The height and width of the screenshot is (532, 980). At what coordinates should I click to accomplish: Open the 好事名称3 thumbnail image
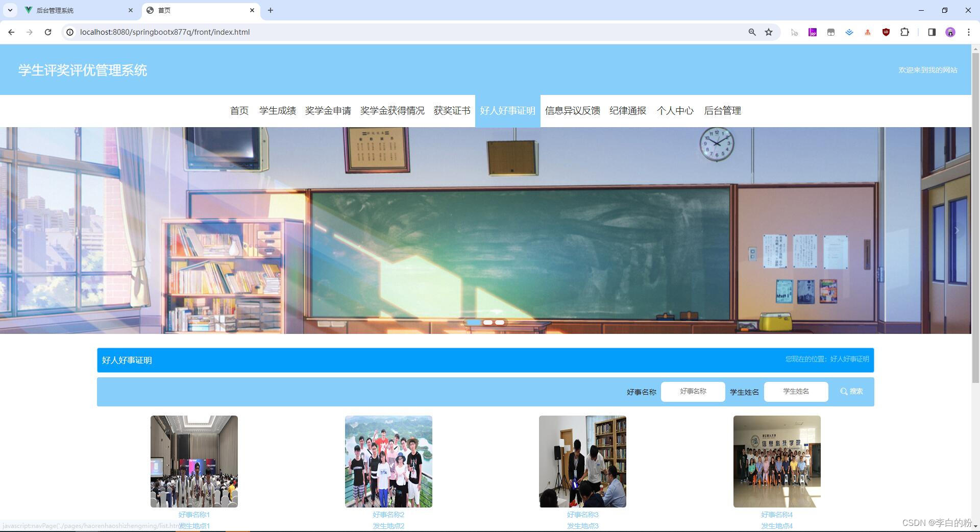click(582, 462)
